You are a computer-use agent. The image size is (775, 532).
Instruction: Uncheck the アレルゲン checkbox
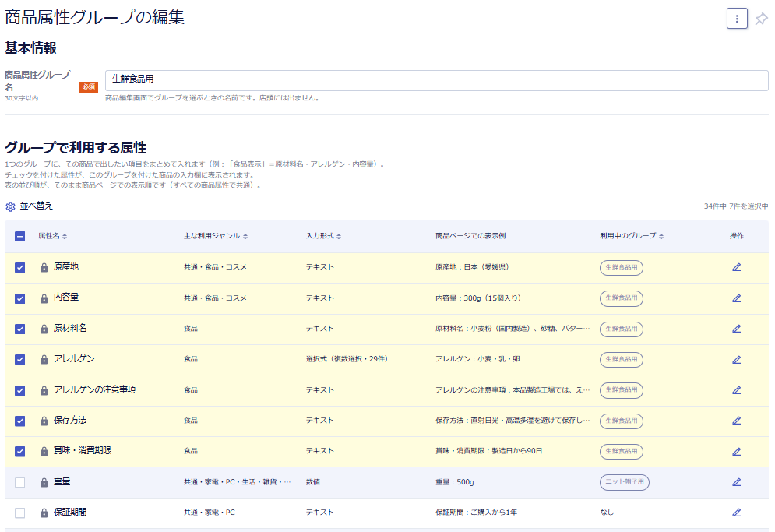pos(19,359)
